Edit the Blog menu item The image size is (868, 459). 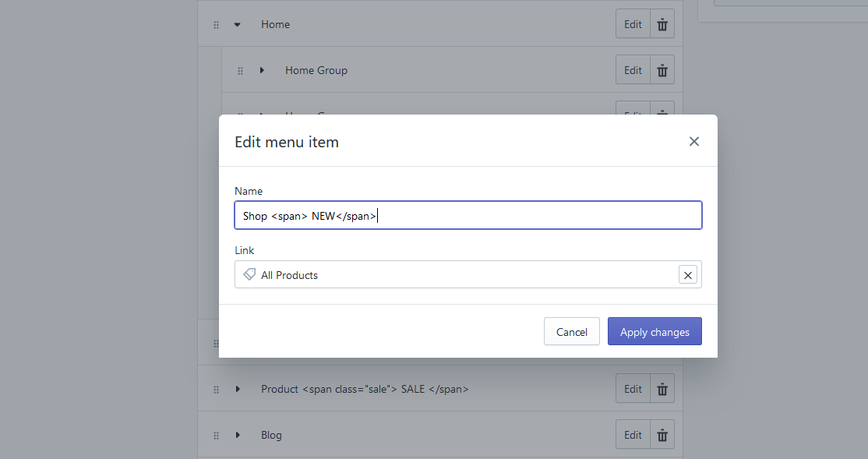[x=633, y=435]
